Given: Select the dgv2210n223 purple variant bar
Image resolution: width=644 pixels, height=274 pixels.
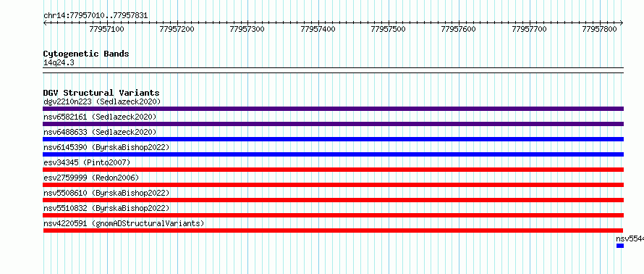Looking at the screenshot, I should click(x=333, y=109).
